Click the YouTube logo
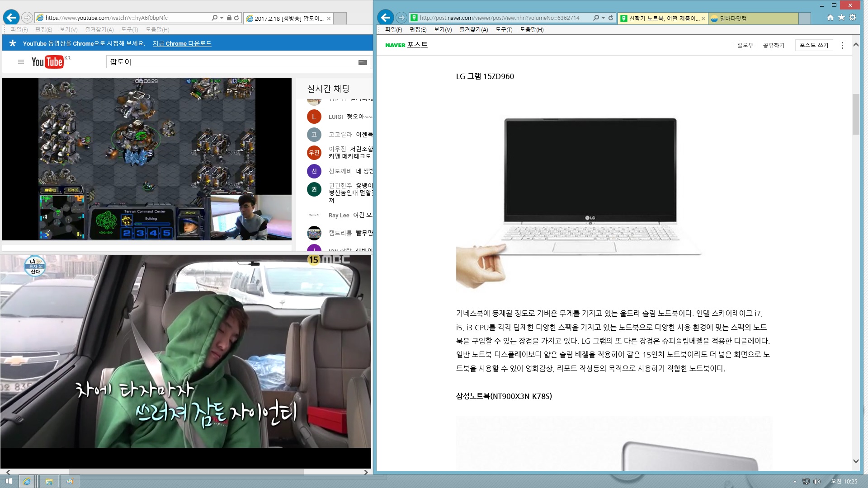 tap(47, 62)
